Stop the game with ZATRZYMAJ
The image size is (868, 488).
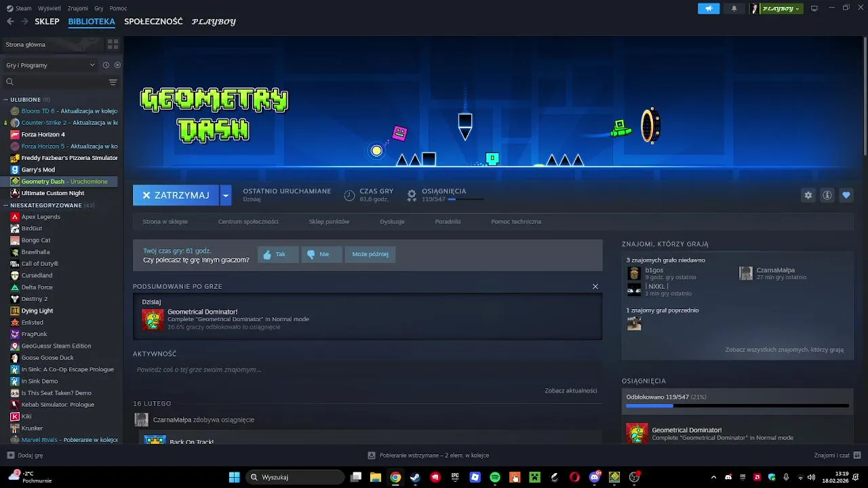click(x=176, y=195)
